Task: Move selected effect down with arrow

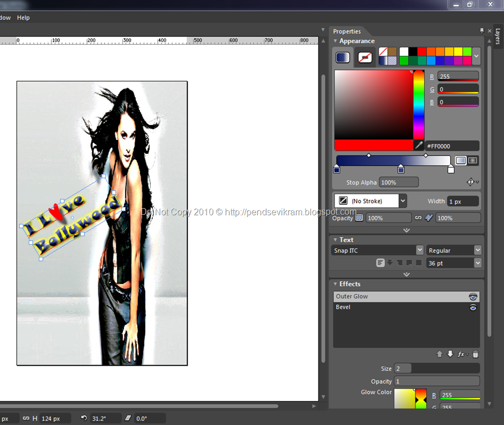Action: pyautogui.click(x=450, y=354)
